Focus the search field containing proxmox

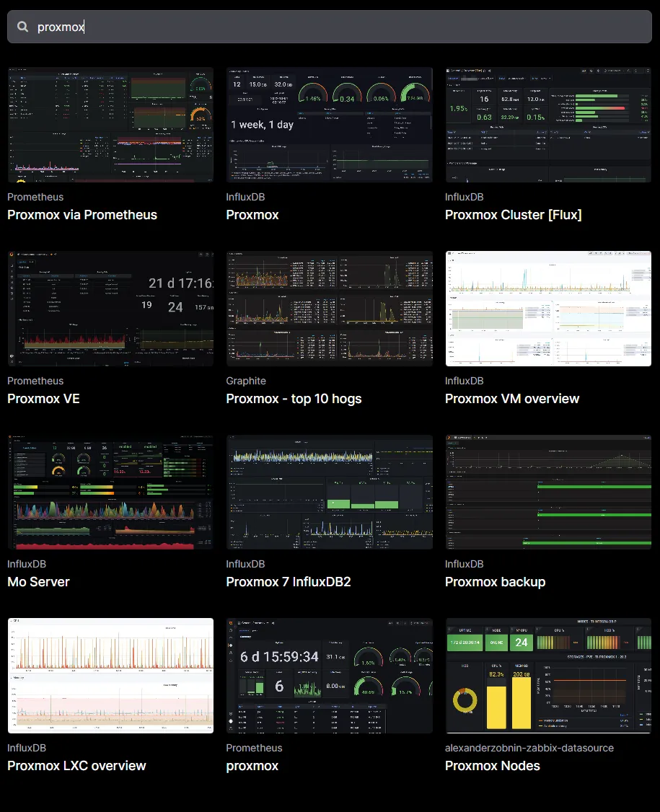pyautogui.click(x=330, y=27)
